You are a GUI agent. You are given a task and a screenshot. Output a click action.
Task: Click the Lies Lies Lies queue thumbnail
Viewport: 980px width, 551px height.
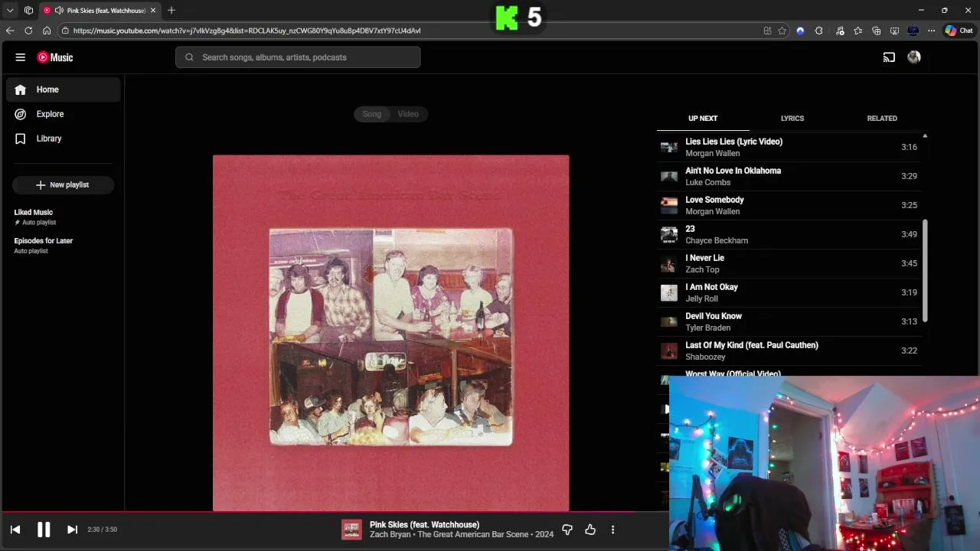pos(669,147)
